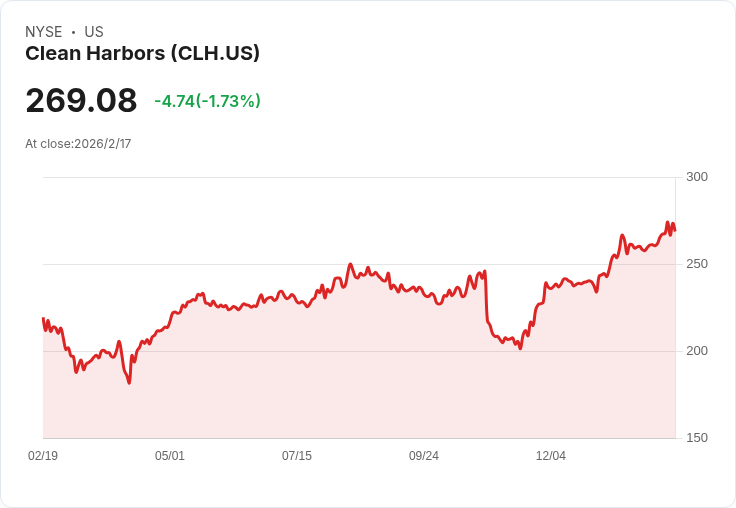Select the 07/15 date on x-axis
Viewport: 736px width, 508px height.
pos(297,455)
